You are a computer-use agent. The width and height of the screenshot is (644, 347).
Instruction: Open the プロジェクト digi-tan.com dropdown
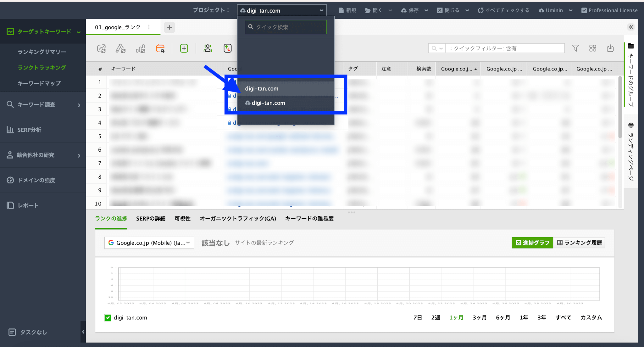pyautogui.click(x=282, y=10)
